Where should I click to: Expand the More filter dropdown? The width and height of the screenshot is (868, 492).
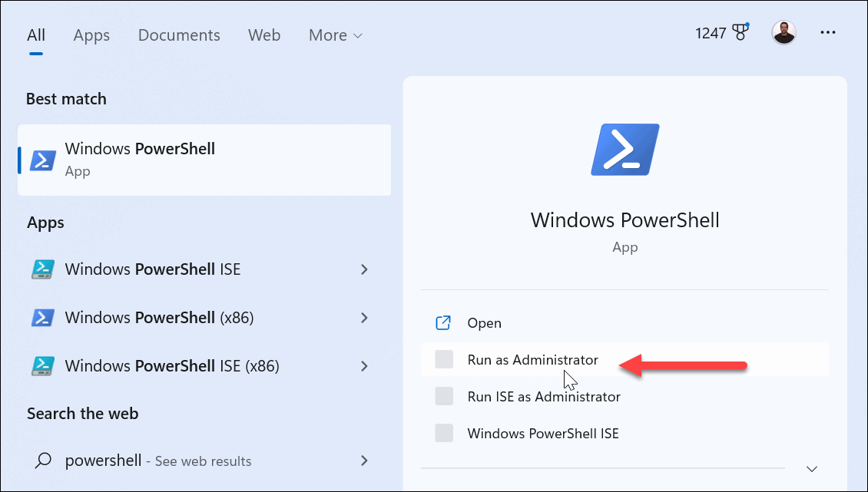(x=334, y=35)
